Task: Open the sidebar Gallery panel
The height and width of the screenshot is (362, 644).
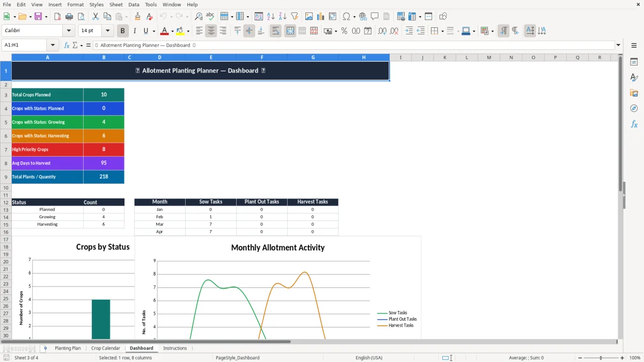Action: click(x=634, y=93)
